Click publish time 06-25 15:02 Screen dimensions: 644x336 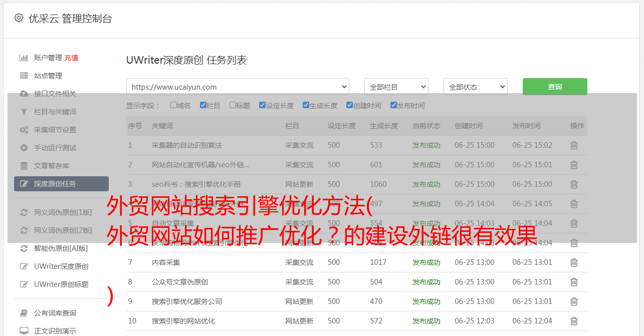532,145
